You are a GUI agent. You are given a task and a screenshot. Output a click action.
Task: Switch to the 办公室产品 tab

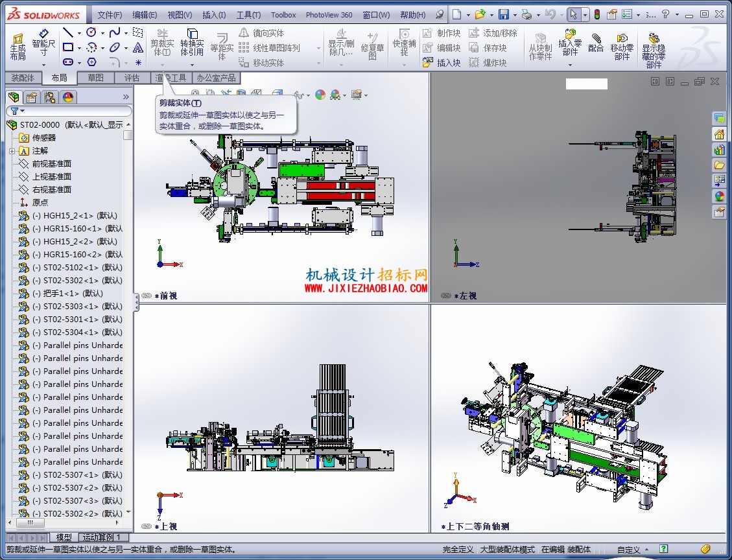[216, 78]
